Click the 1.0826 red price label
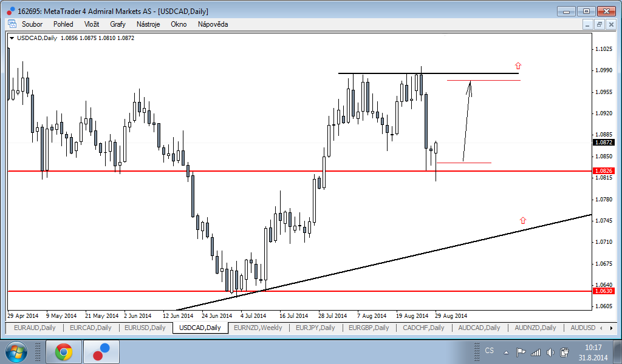The width and height of the screenshot is (622, 364). pos(603,170)
